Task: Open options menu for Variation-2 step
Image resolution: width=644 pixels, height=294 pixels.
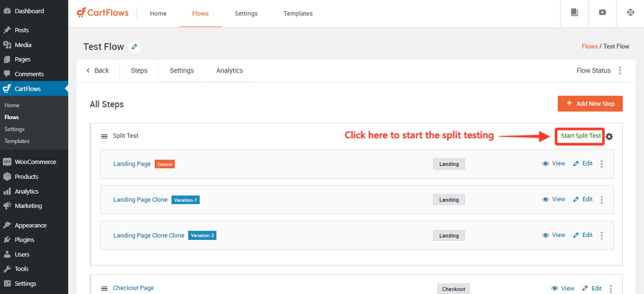Action: 602,235
